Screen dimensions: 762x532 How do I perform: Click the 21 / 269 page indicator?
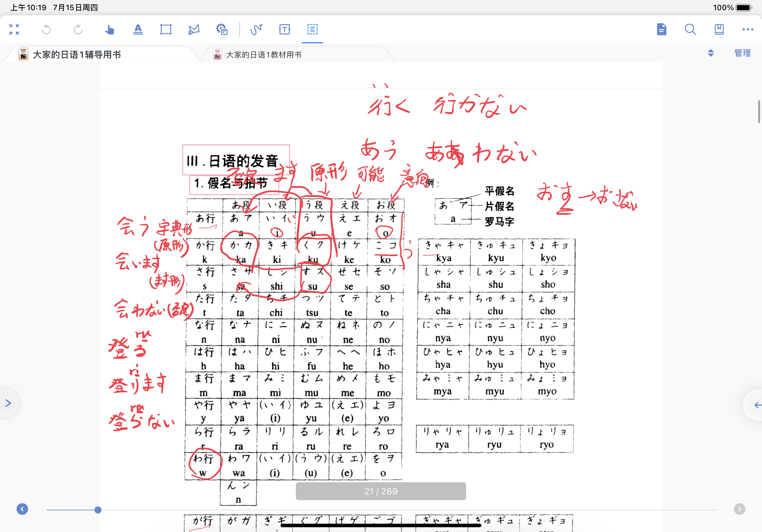[381, 491]
